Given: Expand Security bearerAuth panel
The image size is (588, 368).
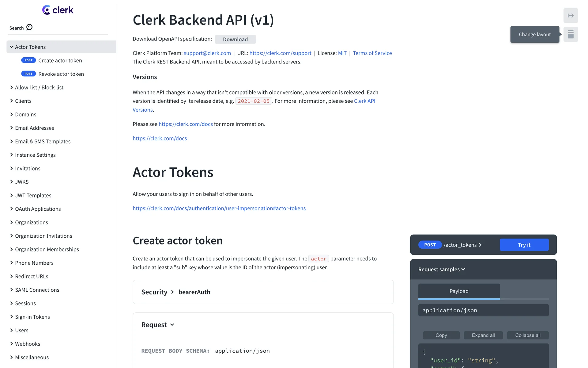Looking at the screenshot, I should click(x=172, y=292).
